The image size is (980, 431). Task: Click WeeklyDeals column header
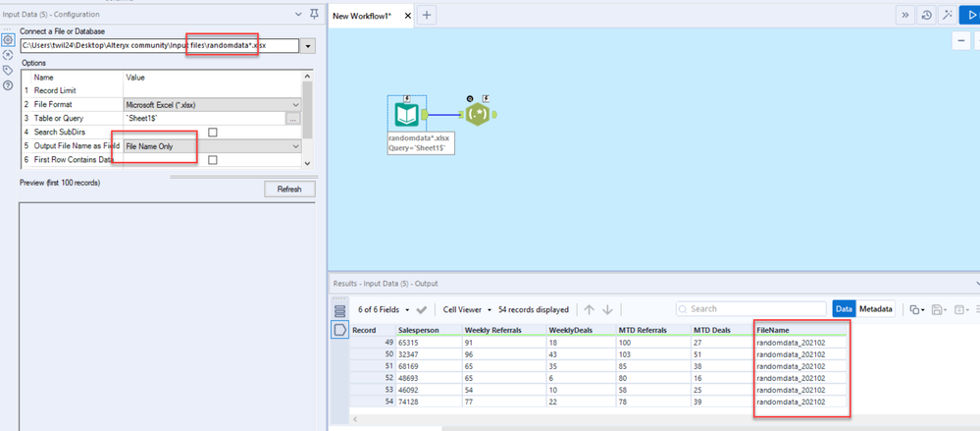click(x=582, y=330)
